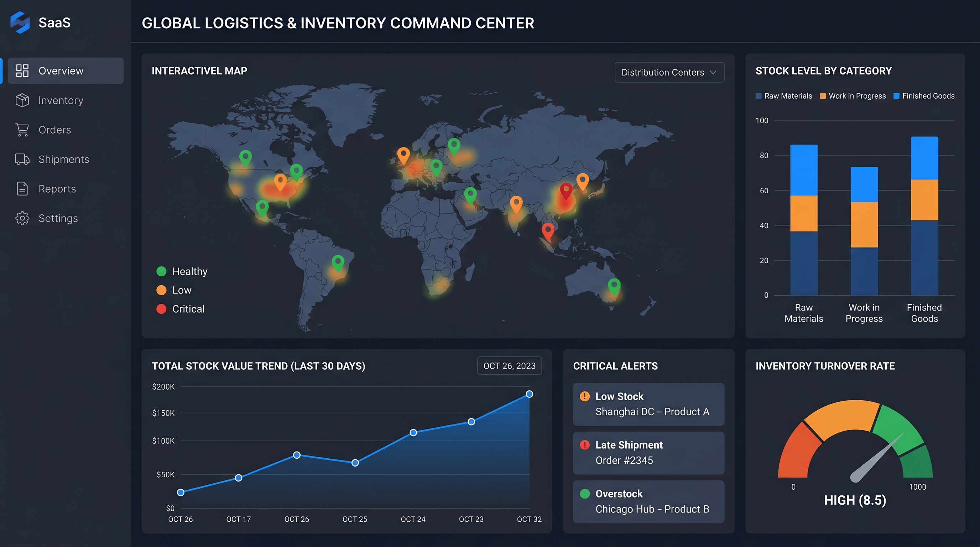Click the red warning icon on Late Shipment
The width and height of the screenshot is (980, 547).
coord(585,445)
